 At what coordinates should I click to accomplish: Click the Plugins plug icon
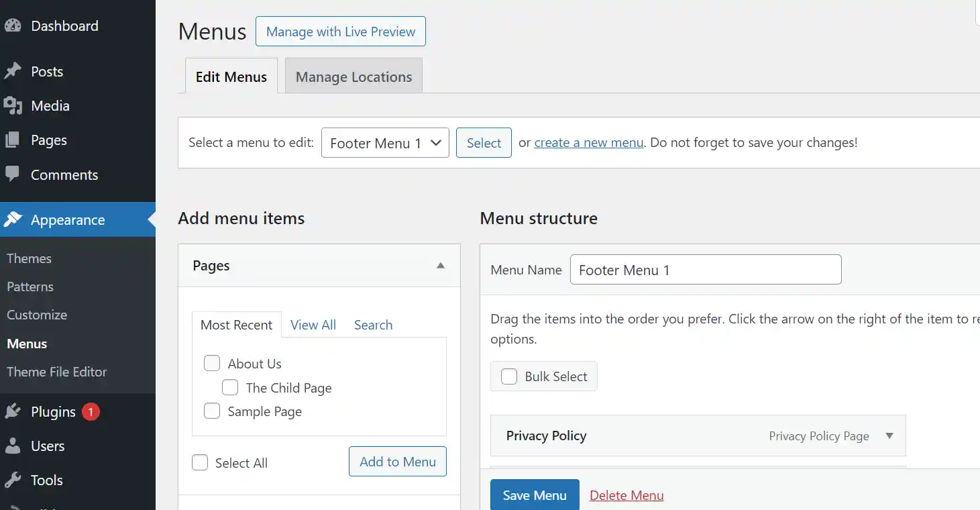tap(13, 412)
